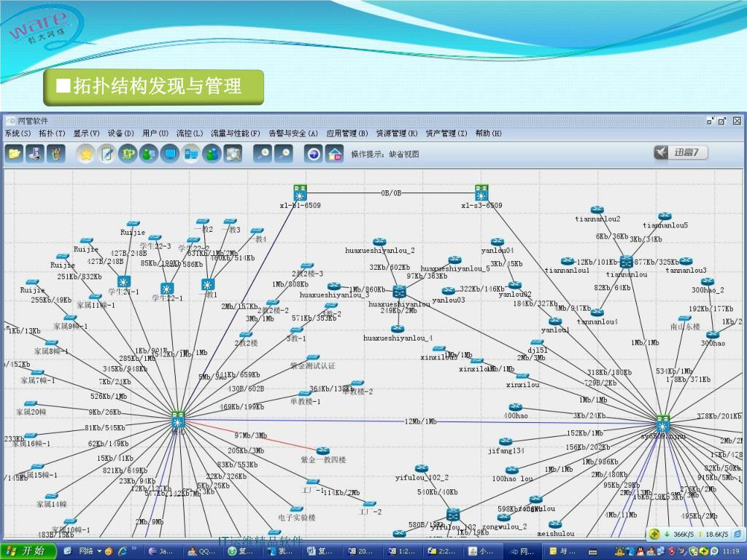Click the 97Mb/3Mb red link label
The height and width of the screenshot is (560, 747).
coord(251,435)
